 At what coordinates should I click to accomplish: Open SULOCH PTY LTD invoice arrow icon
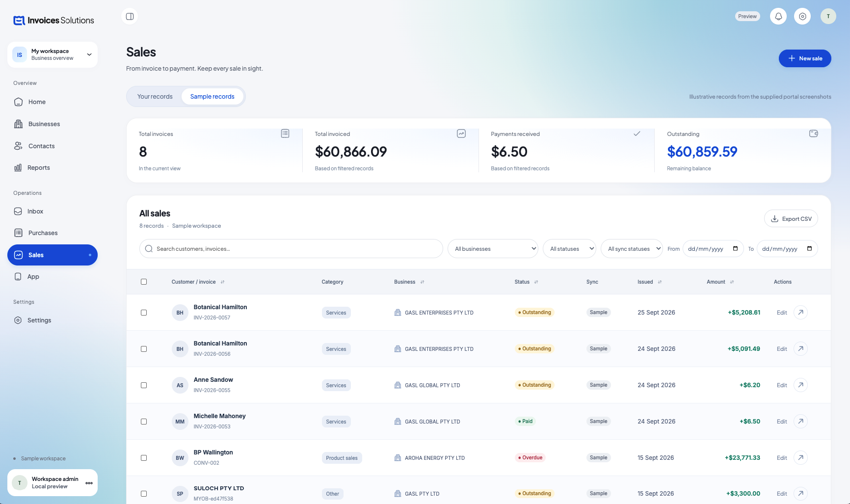(x=800, y=493)
